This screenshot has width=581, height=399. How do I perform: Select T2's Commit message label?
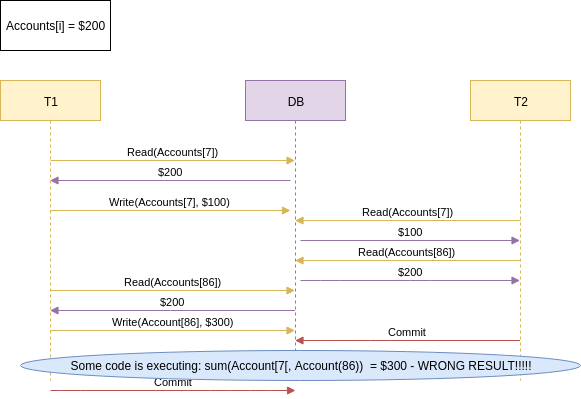coord(406,332)
